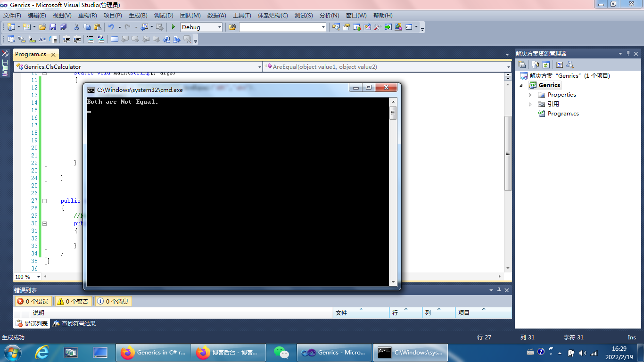Open the Toolbox icon in the toolbar
This screenshot has width=644, height=362.
tap(377, 27)
